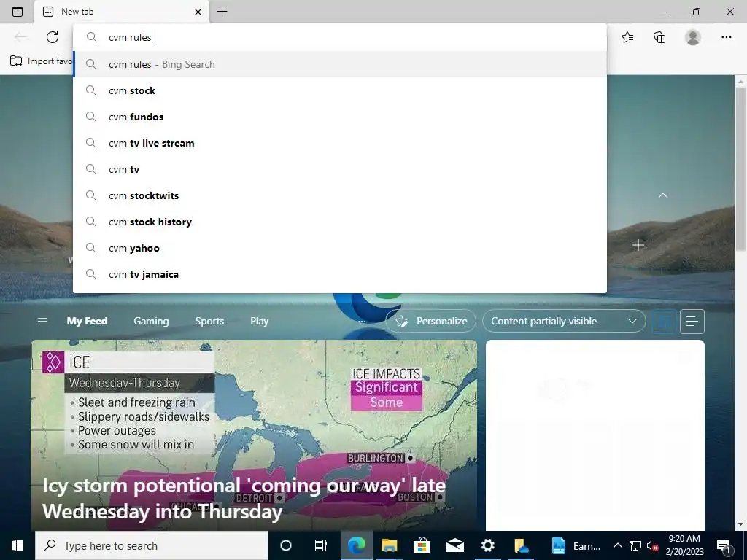Open Cortana circle icon on taskbar
The image size is (747, 560).
pos(286,545)
